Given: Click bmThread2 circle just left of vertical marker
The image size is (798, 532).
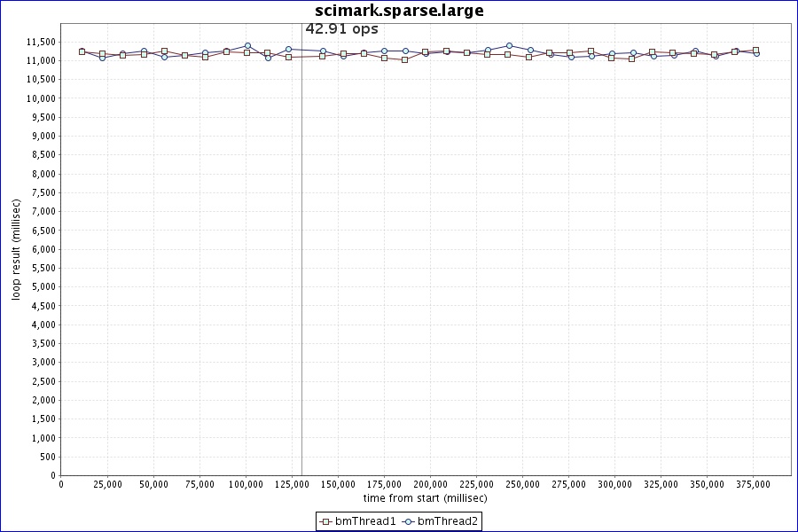Looking at the screenshot, I should (289, 50).
